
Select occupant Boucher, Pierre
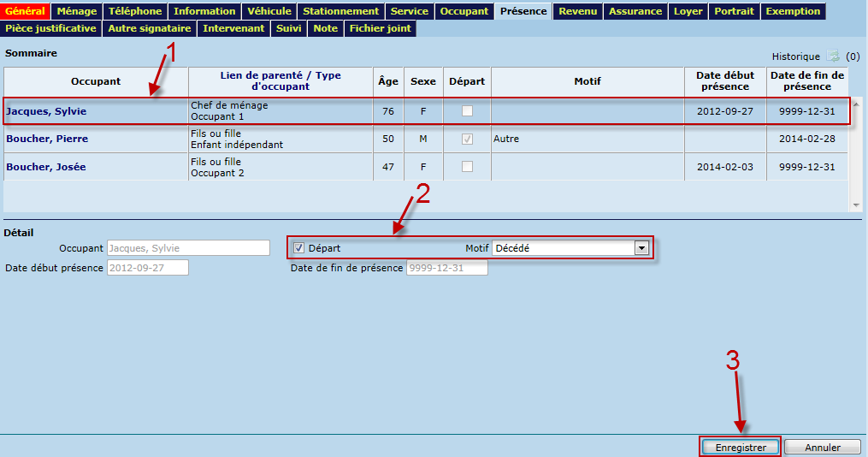(47, 139)
